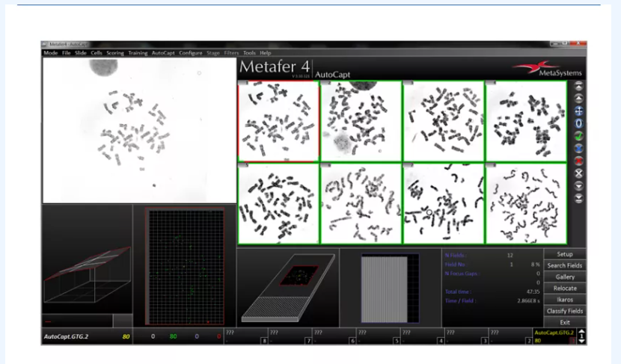This screenshot has width=621, height=364.
Task: Select the red-bordered first metaphase thumbnail
Action: pyautogui.click(x=278, y=122)
